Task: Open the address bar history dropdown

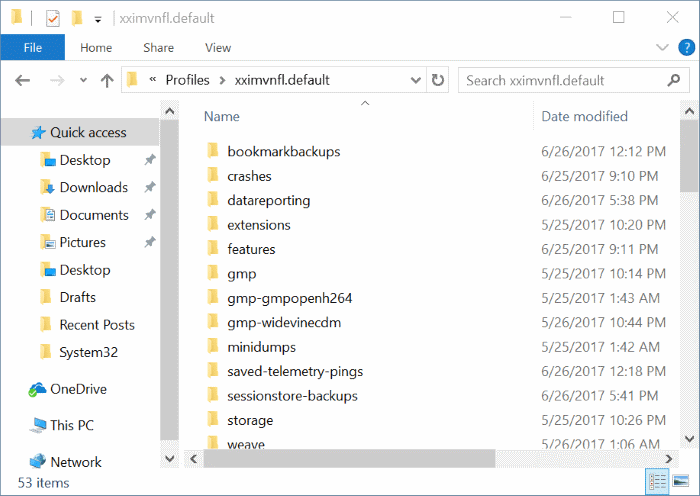Action: pyautogui.click(x=415, y=80)
